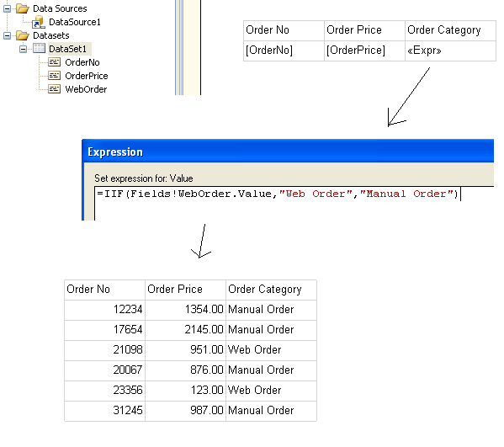This screenshot has width=504, height=447.
Task: Click the Set expression for: Value label
Action: pyautogui.click(x=144, y=178)
